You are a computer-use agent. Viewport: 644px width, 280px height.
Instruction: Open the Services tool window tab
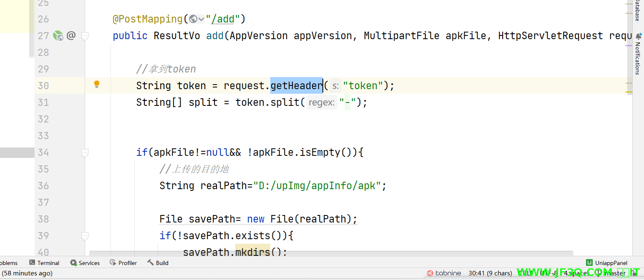click(x=85, y=263)
